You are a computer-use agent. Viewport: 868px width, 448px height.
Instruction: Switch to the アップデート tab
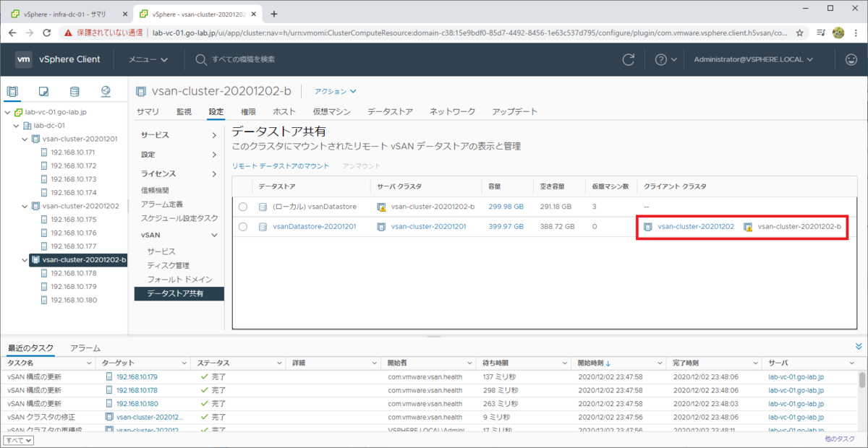pos(515,112)
